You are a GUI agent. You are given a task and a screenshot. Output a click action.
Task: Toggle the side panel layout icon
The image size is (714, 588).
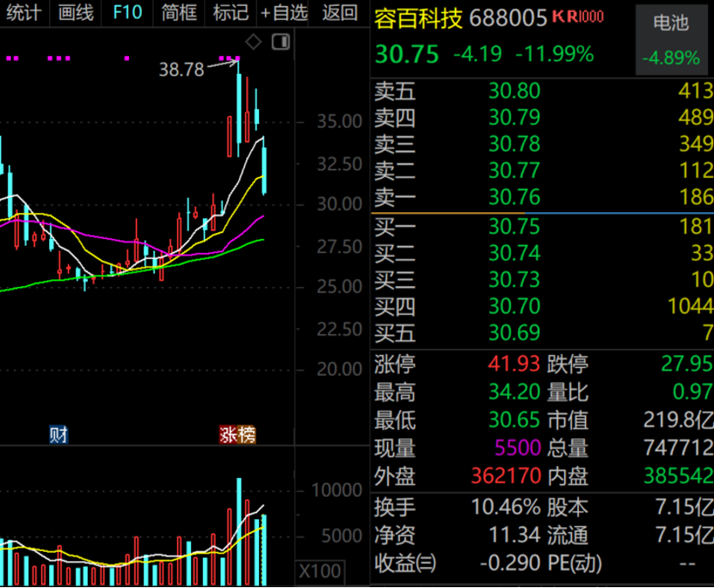click(x=280, y=42)
